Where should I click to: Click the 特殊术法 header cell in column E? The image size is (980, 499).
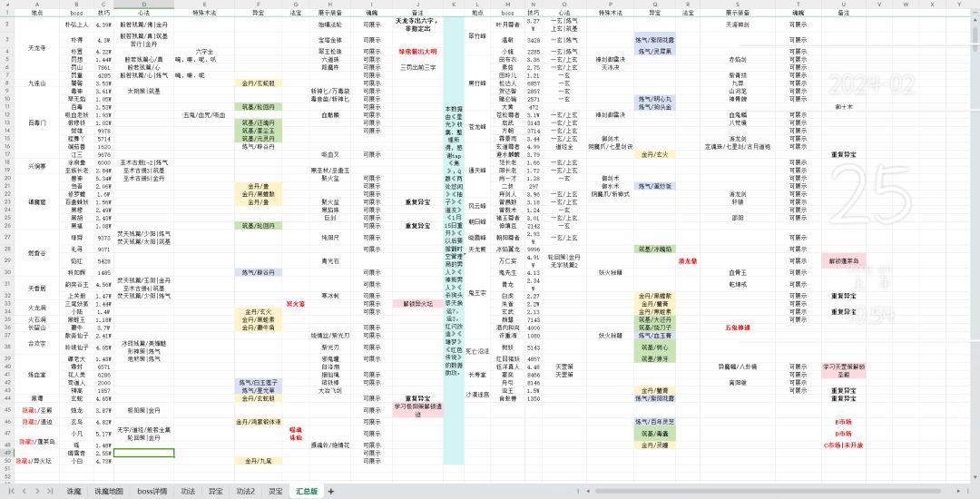pyautogui.click(x=204, y=13)
